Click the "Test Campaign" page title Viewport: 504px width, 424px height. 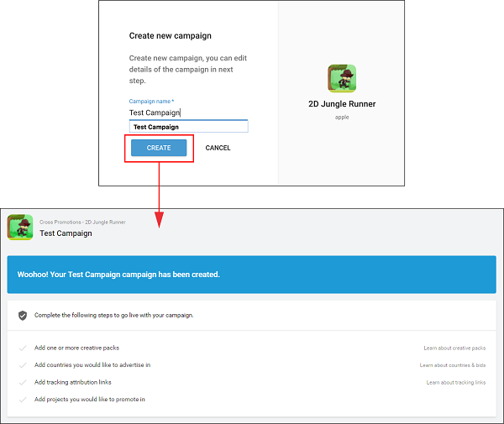click(x=66, y=233)
